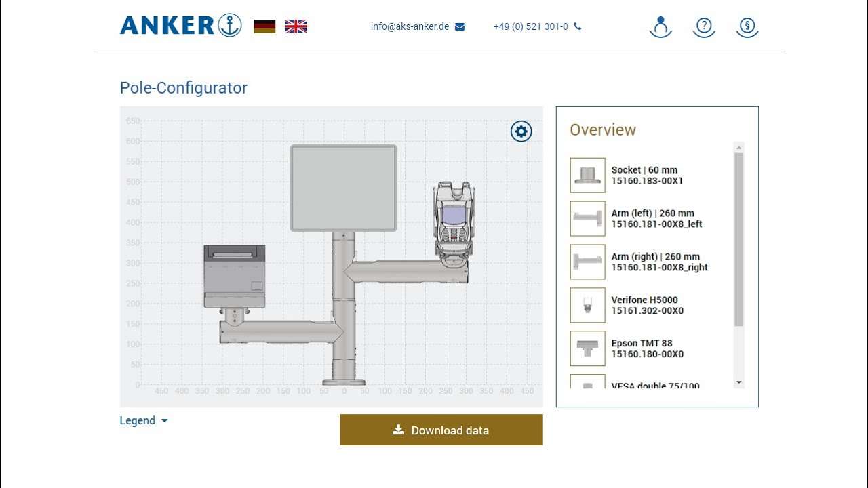Open configurator settings gear icon
The height and width of the screenshot is (488, 868).
(521, 131)
